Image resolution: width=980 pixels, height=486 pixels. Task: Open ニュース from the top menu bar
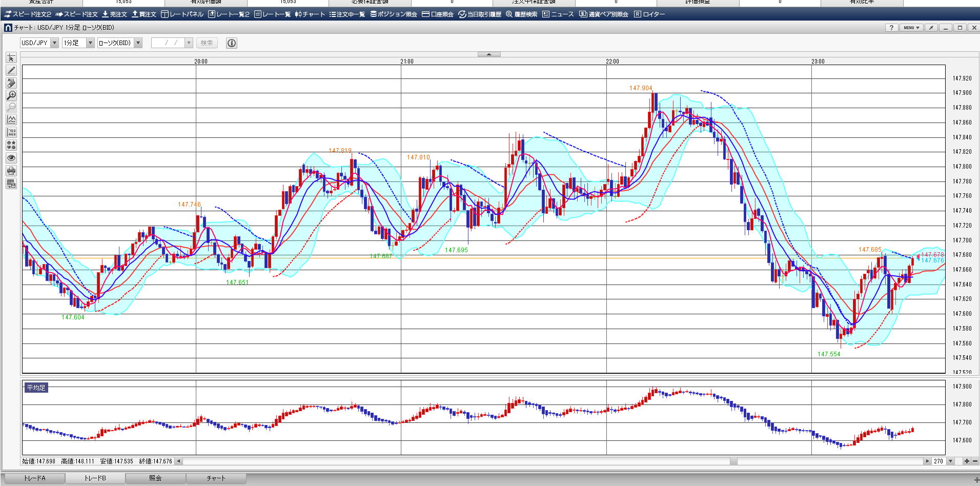point(558,14)
